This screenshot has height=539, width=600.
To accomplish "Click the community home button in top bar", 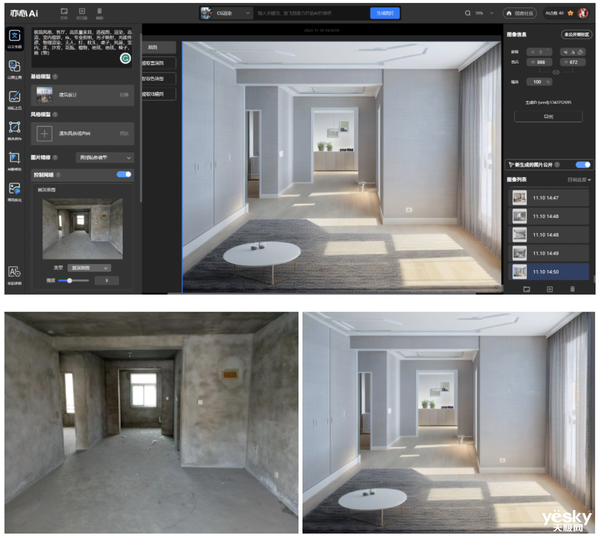I will [520, 13].
